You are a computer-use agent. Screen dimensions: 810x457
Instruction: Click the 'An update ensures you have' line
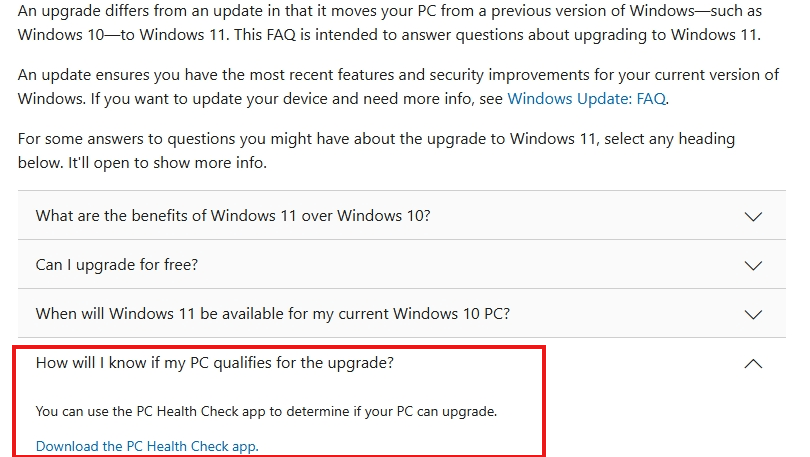pyautogui.click(x=398, y=75)
